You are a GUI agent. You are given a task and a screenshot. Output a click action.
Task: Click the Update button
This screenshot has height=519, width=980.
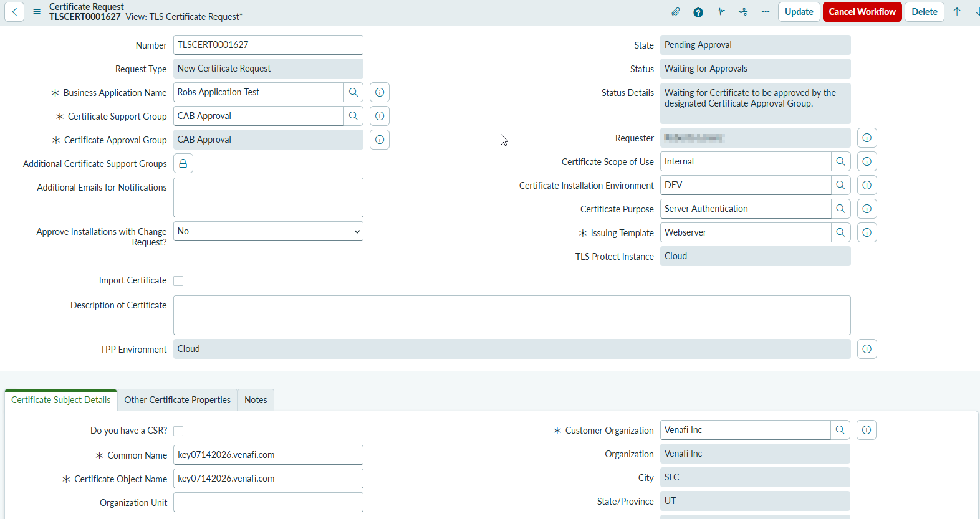(x=799, y=12)
